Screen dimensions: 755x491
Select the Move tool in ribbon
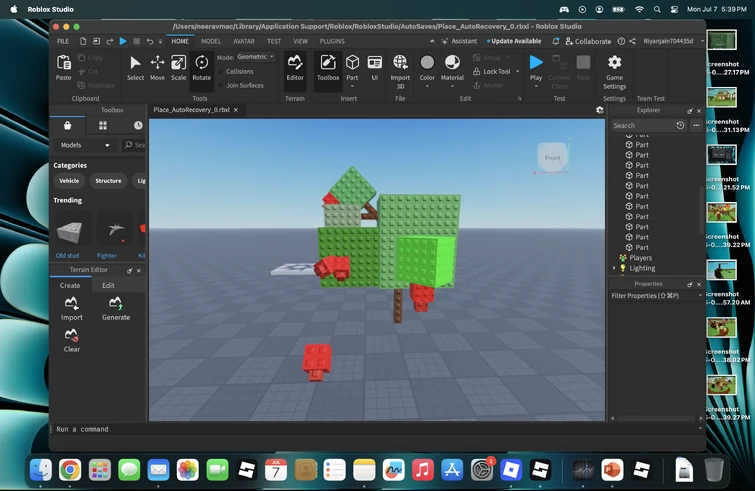[157, 67]
